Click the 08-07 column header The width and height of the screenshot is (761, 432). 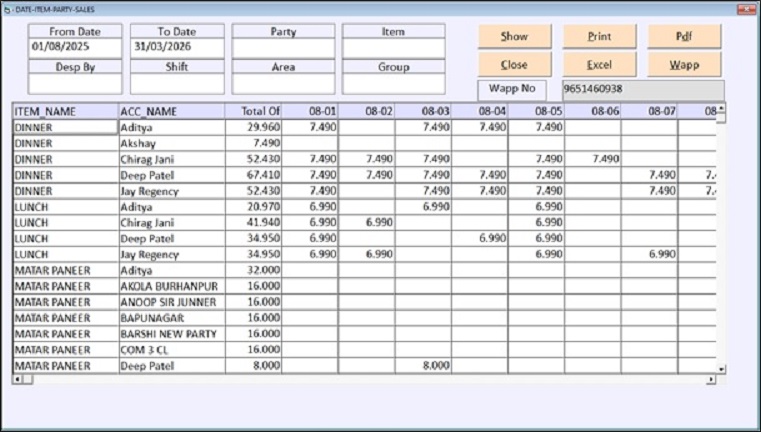coord(649,112)
